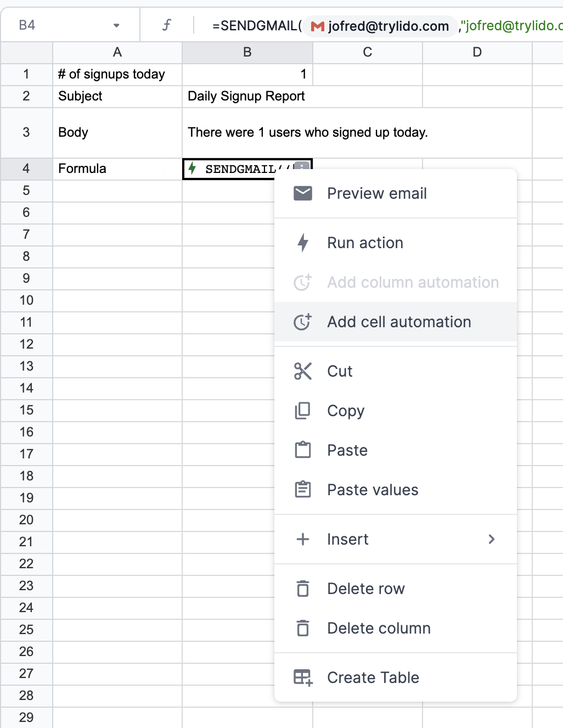Expand the Insert submenu chevron
This screenshot has height=728, width=563.
(492, 539)
